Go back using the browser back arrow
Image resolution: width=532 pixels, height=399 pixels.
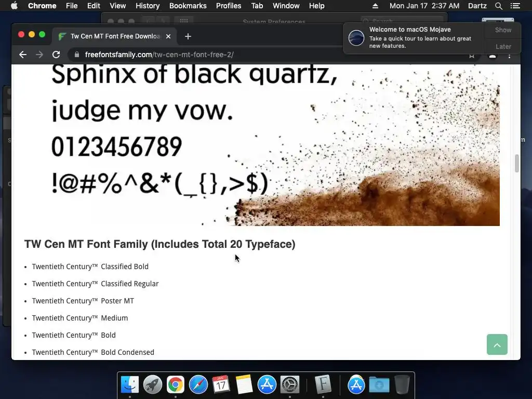pyautogui.click(x=23, y=55)
